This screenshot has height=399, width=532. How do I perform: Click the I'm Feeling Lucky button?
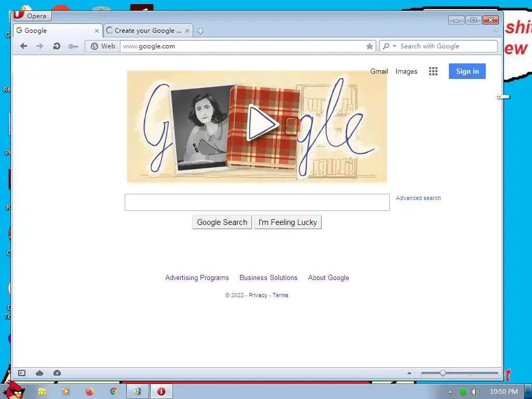tap(288, 222)
